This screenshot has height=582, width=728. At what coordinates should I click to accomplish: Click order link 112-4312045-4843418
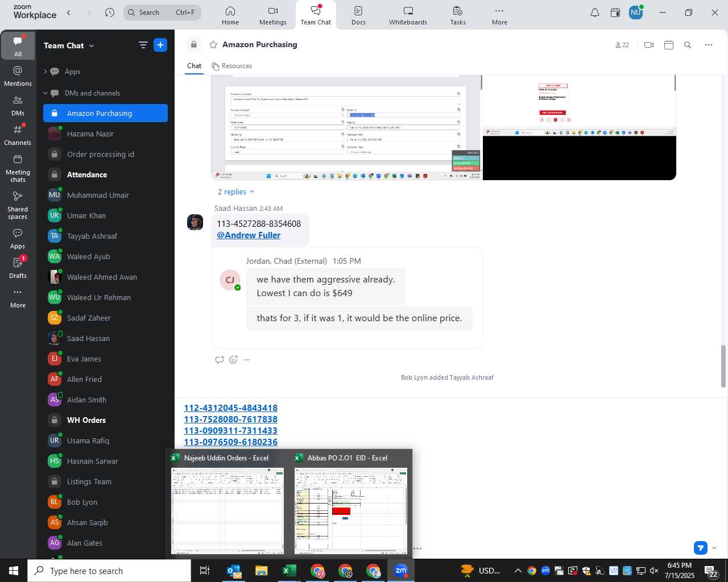pyautogui.click(x=231, y=408)
